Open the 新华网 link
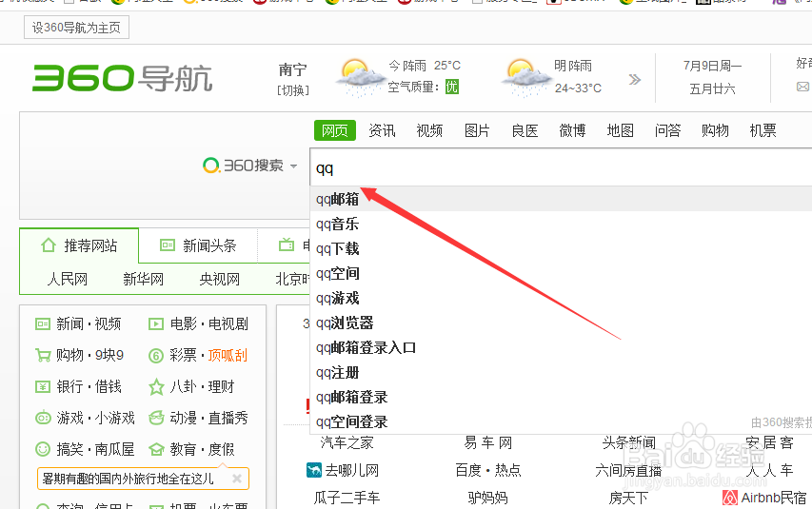Viewport: 812px width, 509px height. coord(144,280)
